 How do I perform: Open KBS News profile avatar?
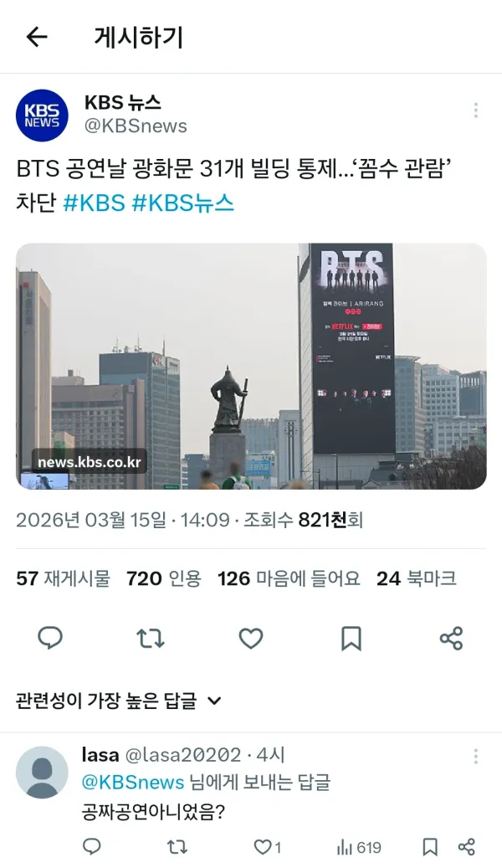point(42,116)
